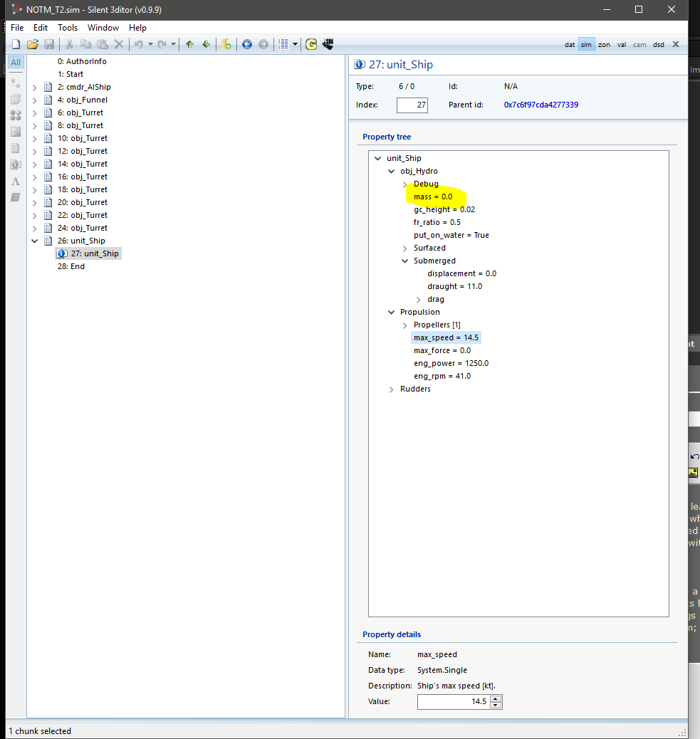Collapse the 26: unit_Ship chunk
Viewport: 700px width, 739px height.
(34, 241)
